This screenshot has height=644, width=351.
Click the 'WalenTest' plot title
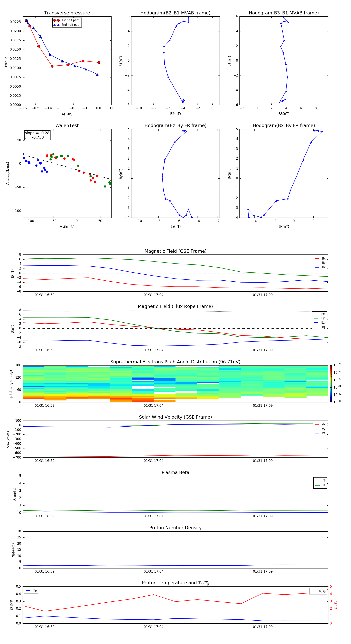(x=67, y=125)
